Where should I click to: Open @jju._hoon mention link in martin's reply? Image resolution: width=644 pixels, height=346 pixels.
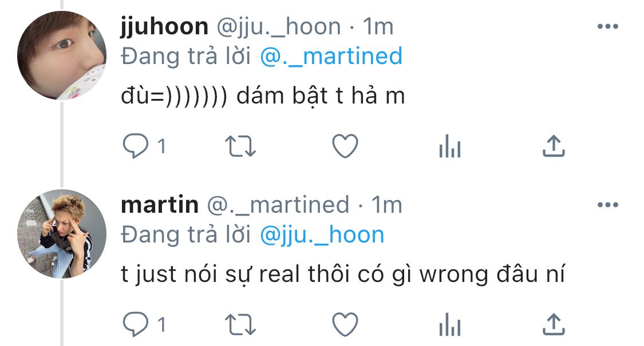322,235
